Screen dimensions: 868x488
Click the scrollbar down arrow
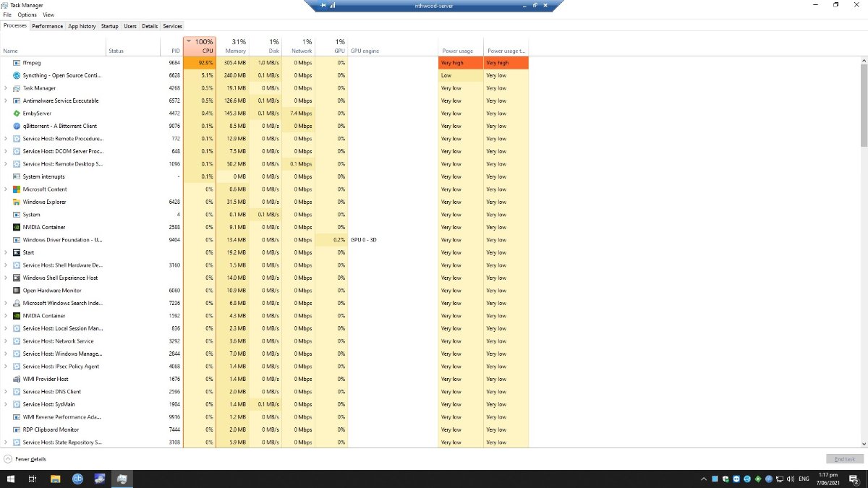click(864, 444)
